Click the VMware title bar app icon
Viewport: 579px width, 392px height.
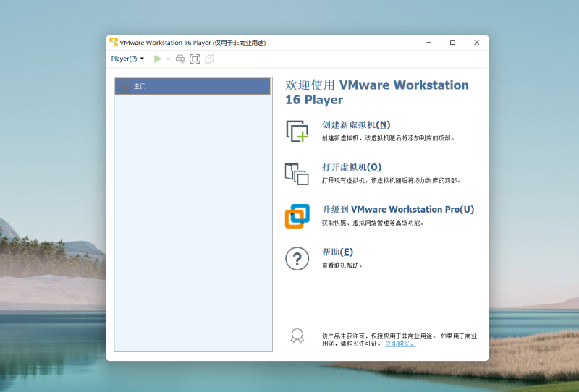[114, 43]
